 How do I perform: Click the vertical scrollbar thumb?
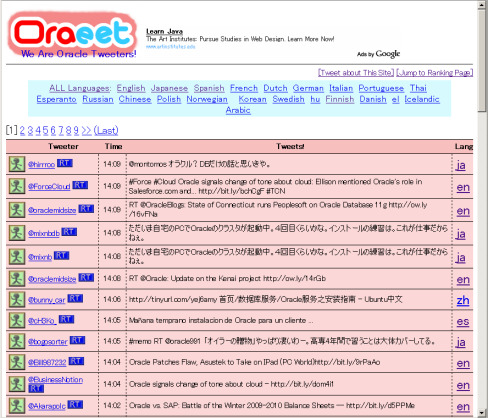[481, 61]
